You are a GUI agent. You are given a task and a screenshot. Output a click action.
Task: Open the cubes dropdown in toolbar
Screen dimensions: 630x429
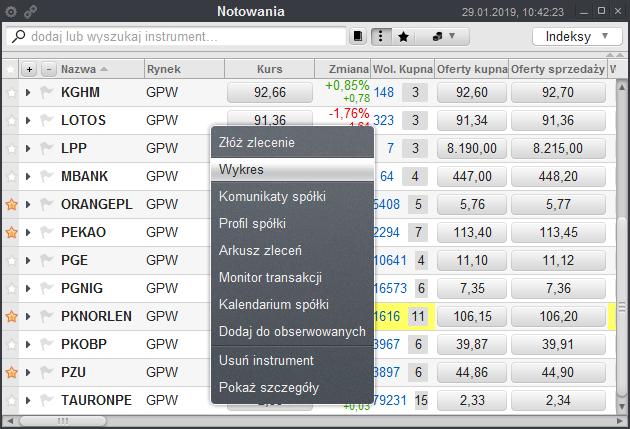click(443, 37)
